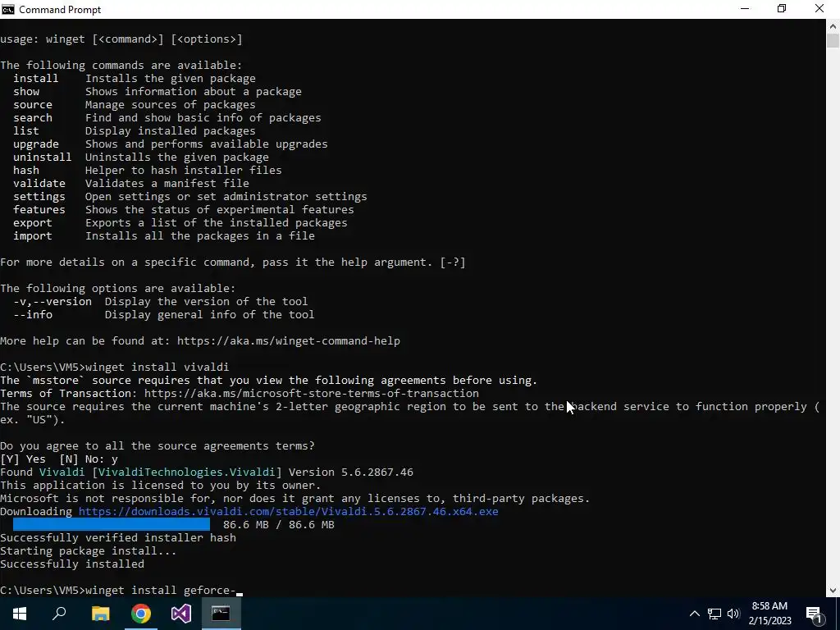Click the vertical scrollbar thumb
Screen dimensions: 840x630
tap(833, 41)
